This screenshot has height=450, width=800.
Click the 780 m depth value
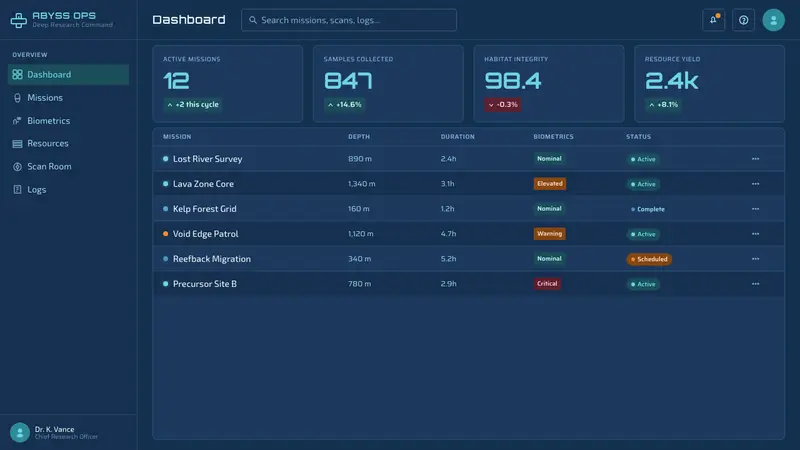pyautogui.click(x=360, y=284)
